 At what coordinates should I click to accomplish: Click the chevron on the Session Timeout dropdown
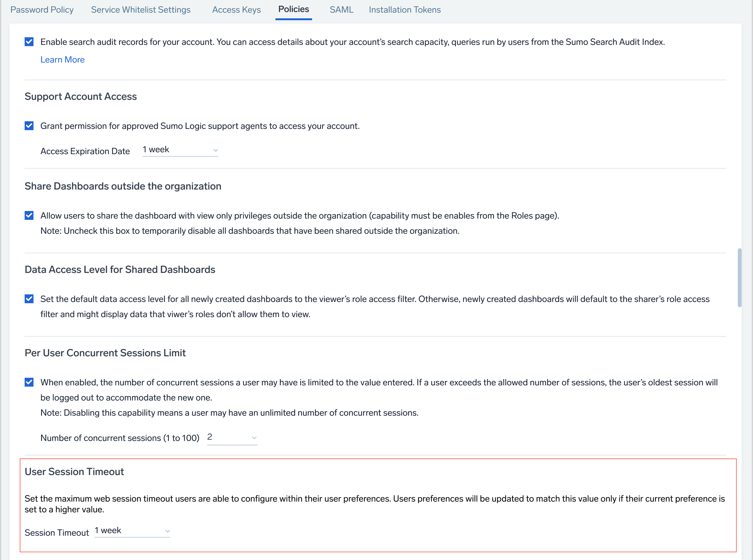point(167,531)
